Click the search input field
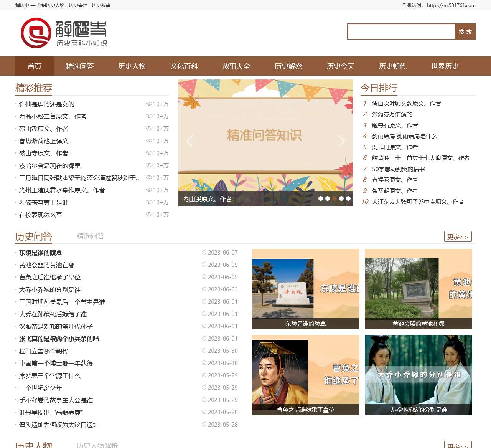Image resolution: width=491 pixels, height=448 pixels. tap(401, 32)
